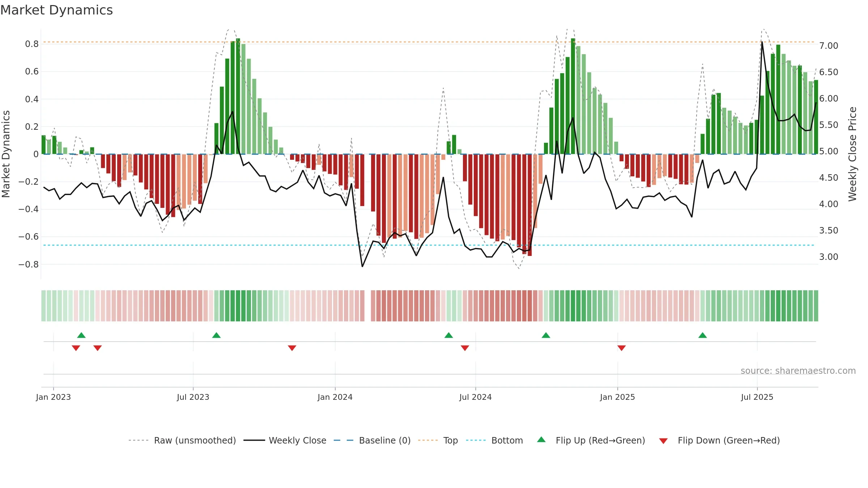Click the Market Dynamics chart title
Viewport: 868px width, 488px height.
56,10
